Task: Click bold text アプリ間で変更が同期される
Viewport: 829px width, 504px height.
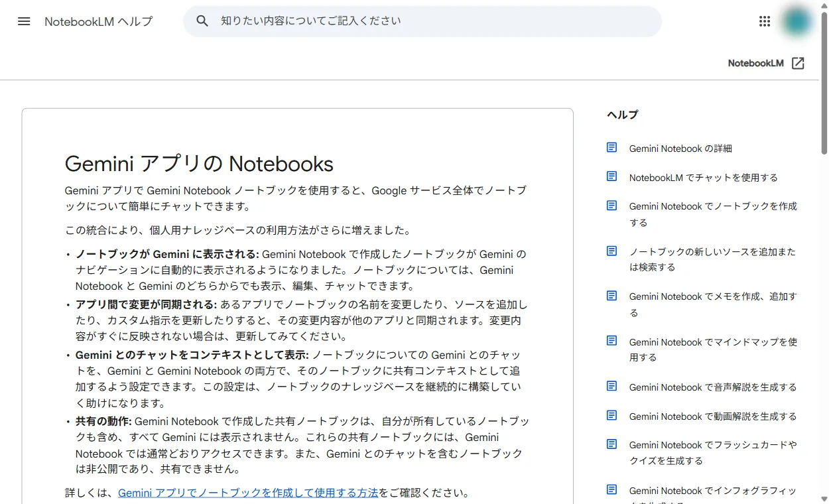Action: 147,304
